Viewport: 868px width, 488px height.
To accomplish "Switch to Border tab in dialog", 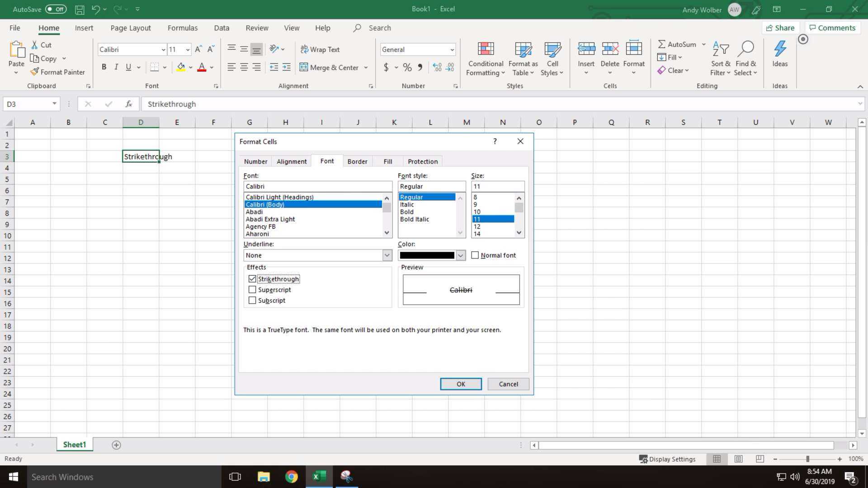I will coord(357,161).
